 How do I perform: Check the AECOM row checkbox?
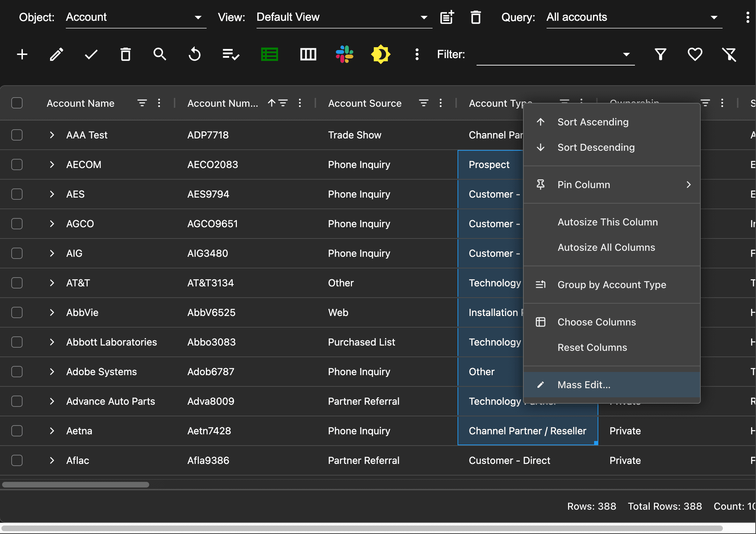pyautogui.click(x=17, y=164)
